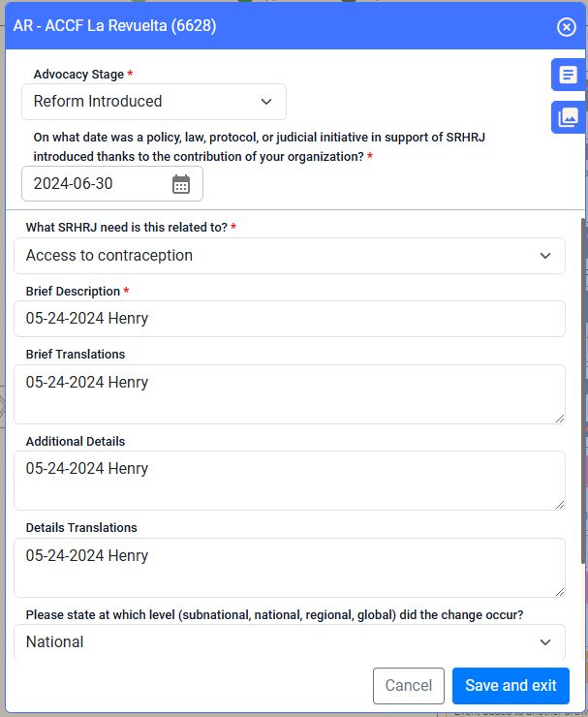Viewport: 588px width, 717px height.
Task: Open the image gallery icon panel
Action: point(568,117)
